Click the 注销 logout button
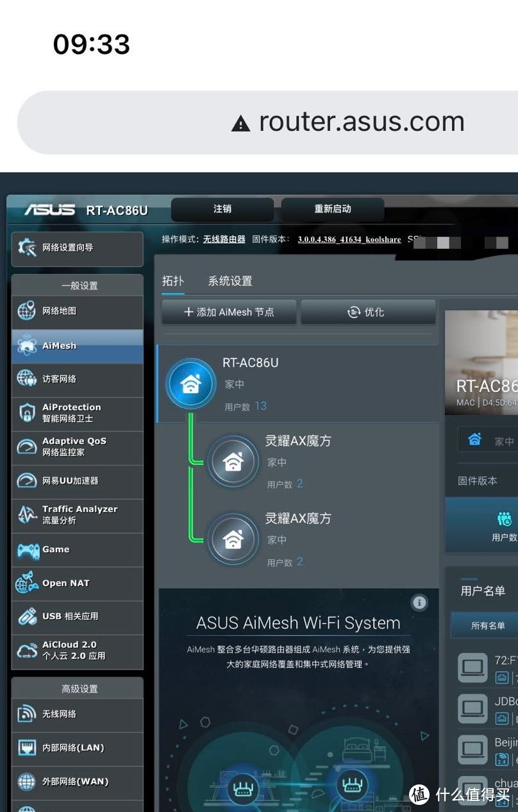The image size is (518, 812). (222, 209)
